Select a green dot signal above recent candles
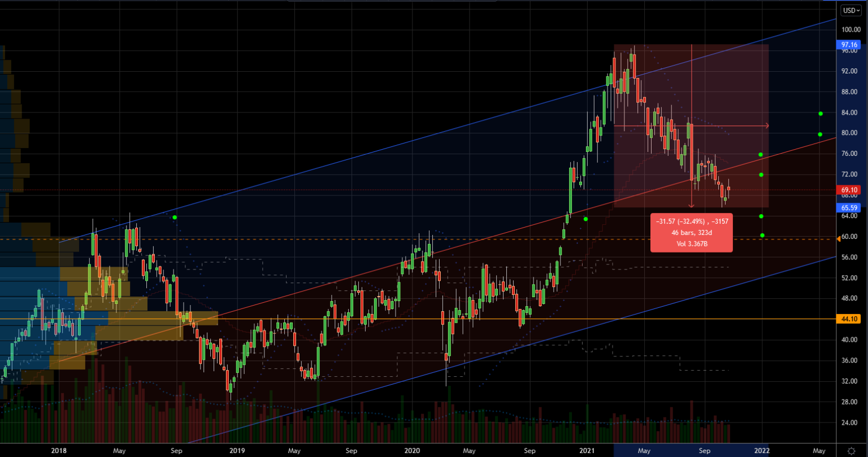 click(761, 153)
